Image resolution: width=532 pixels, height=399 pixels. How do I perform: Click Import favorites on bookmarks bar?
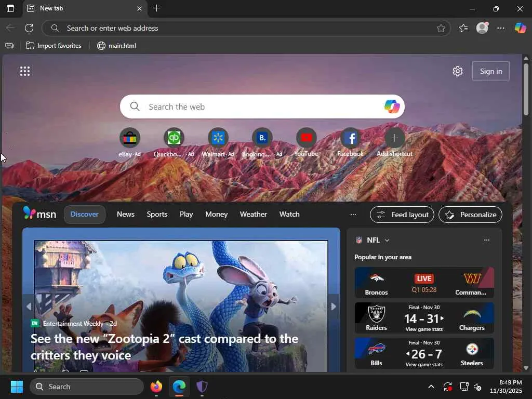(x=54, y=46)
